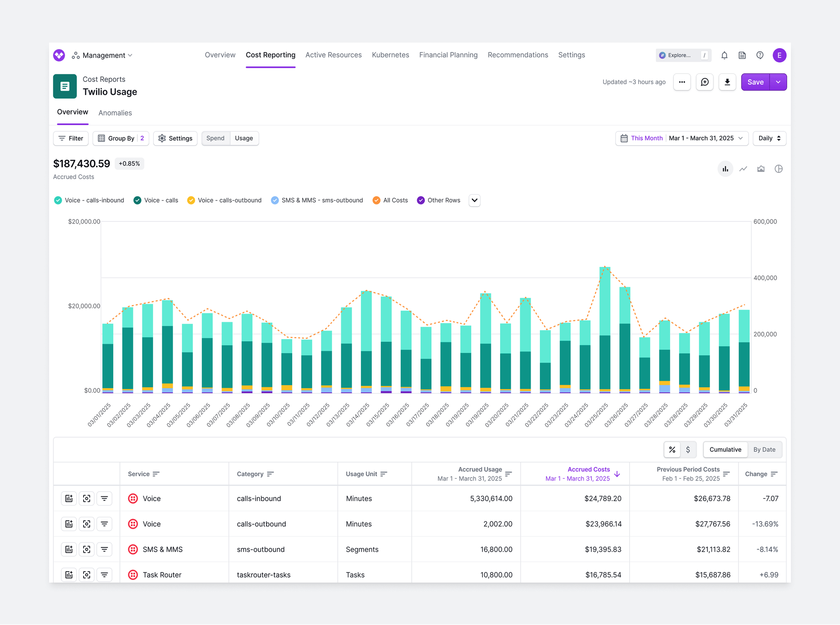
Task: Uncheck the Voice - calls-inbound legend
Action: (x=58, y=200)
